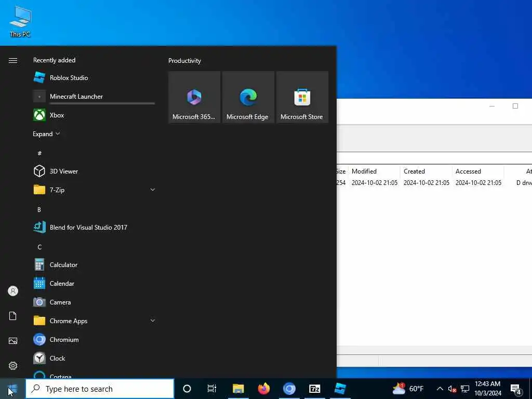Open Cortana circle on taskbar
Screen dimensions: 532x399
(x=187, y=389)
